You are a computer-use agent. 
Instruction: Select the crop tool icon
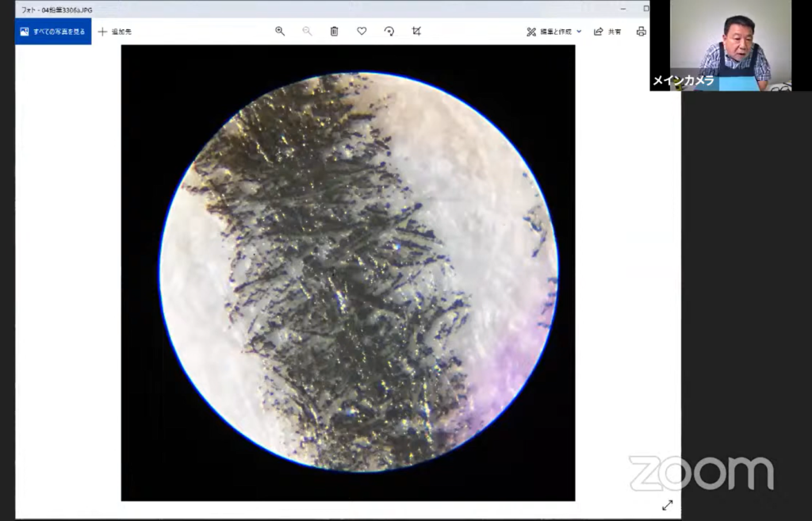416,31
